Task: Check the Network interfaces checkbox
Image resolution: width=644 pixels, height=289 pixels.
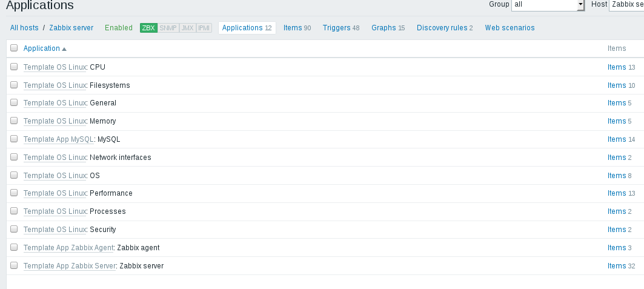Action: pos(14,157)
